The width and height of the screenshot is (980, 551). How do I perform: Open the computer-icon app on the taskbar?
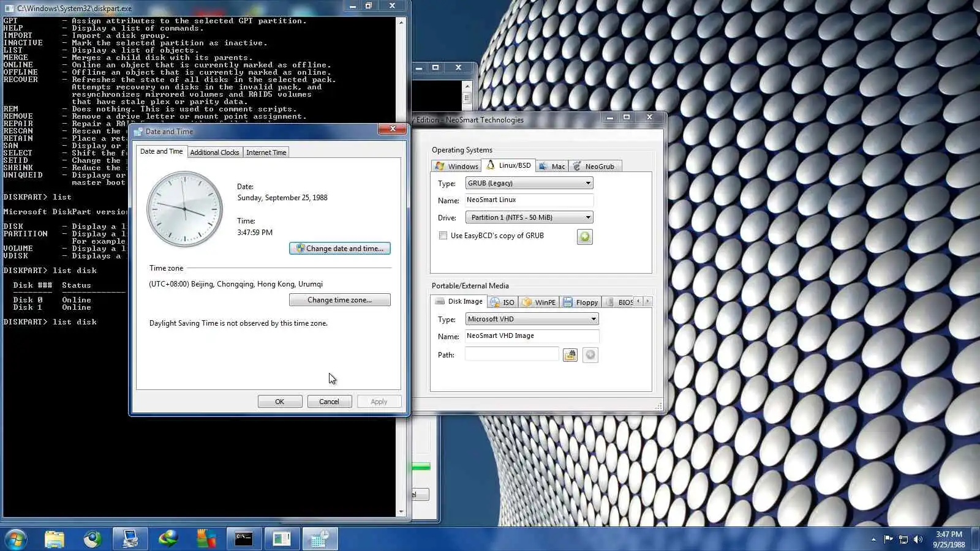(x=130, y=539)
